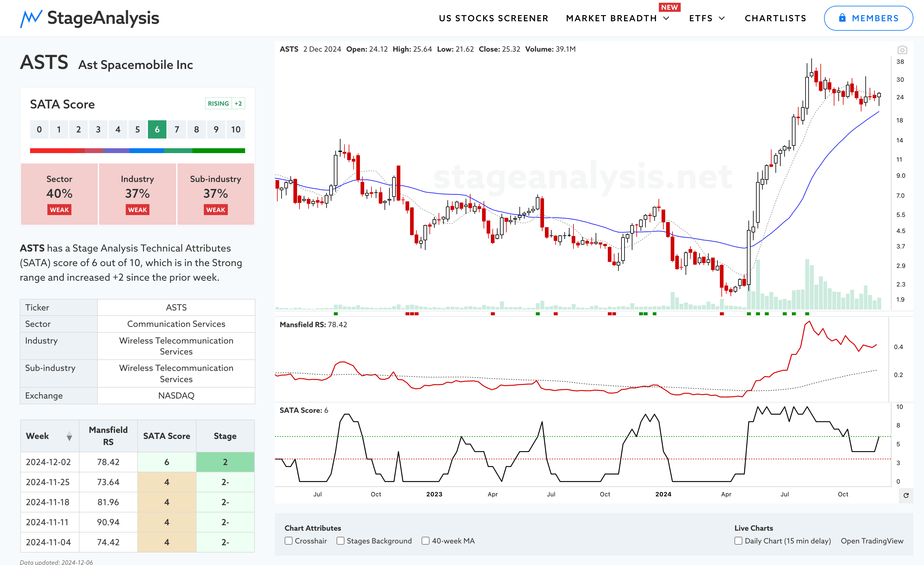924x565 pixels.
Task: Select SATA score box 10
Action: [x=235, y=129]
